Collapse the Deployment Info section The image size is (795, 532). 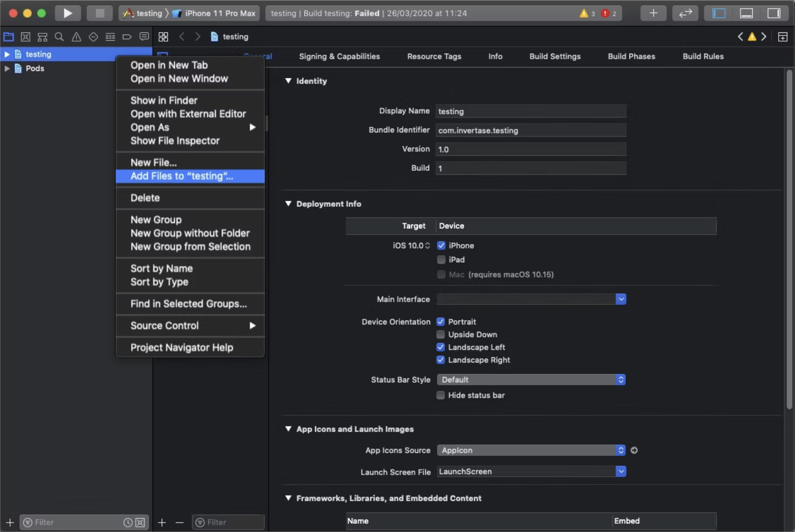point(289,204)
